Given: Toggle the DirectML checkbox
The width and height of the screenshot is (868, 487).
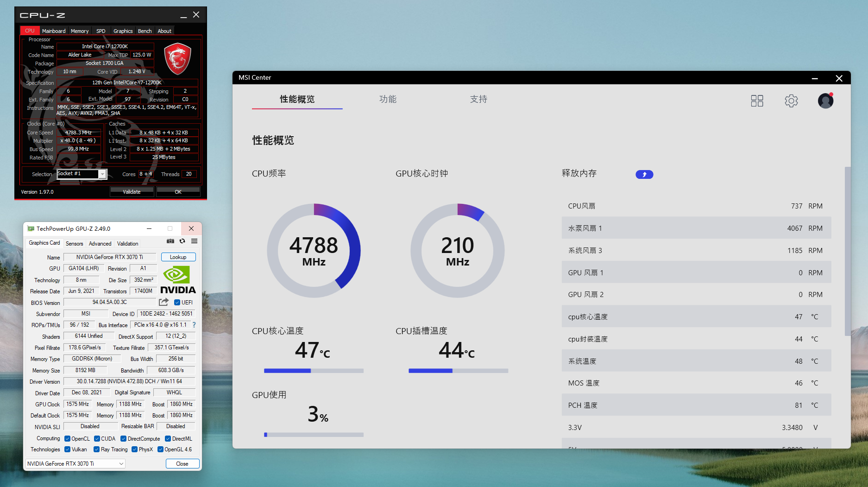Looking at the screenshot, I should point(168,439).
